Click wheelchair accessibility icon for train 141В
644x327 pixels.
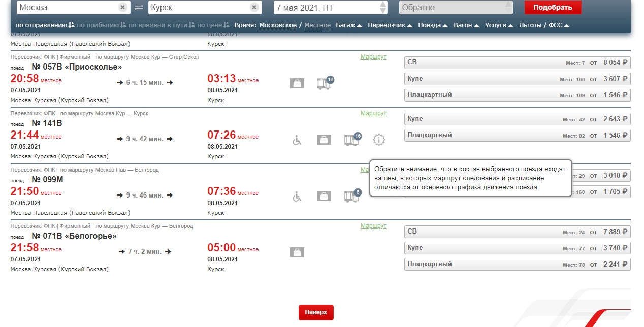click(x=297, y=140)
